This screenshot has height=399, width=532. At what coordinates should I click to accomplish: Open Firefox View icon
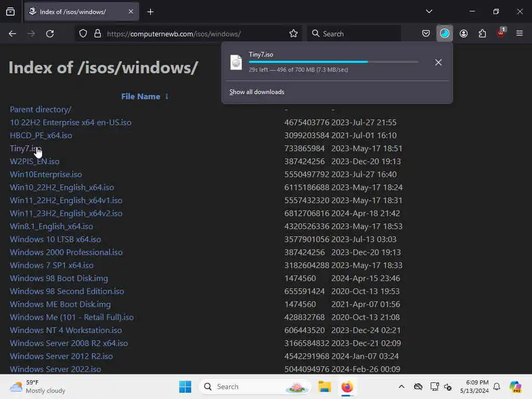point(10,12)
